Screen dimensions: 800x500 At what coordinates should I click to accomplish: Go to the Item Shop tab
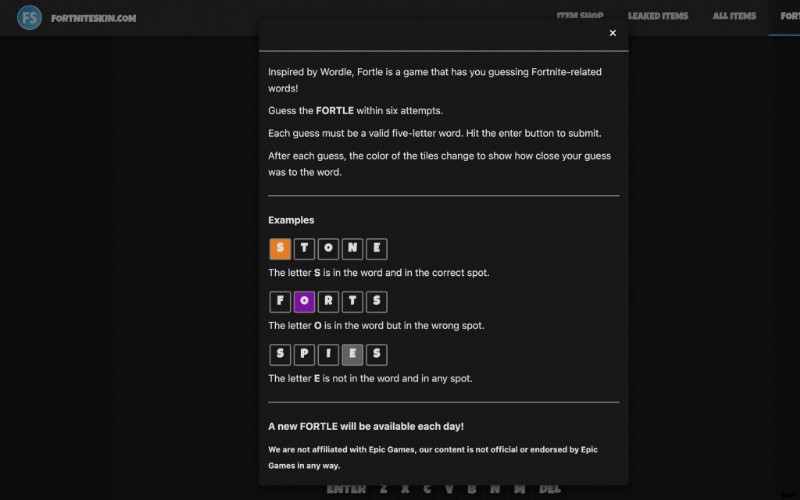coord(586,16)
